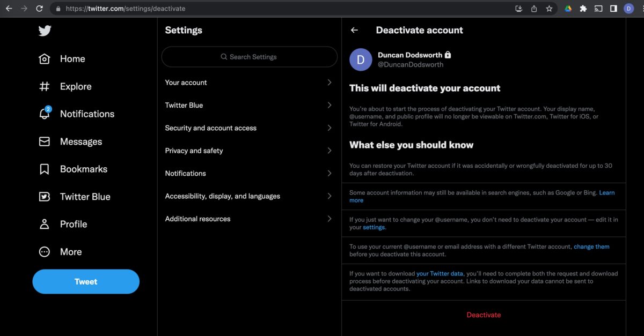This screenshot has height=336, width=644.
Task: Click the share page icon in the address bar
Action: pos(534,9)
